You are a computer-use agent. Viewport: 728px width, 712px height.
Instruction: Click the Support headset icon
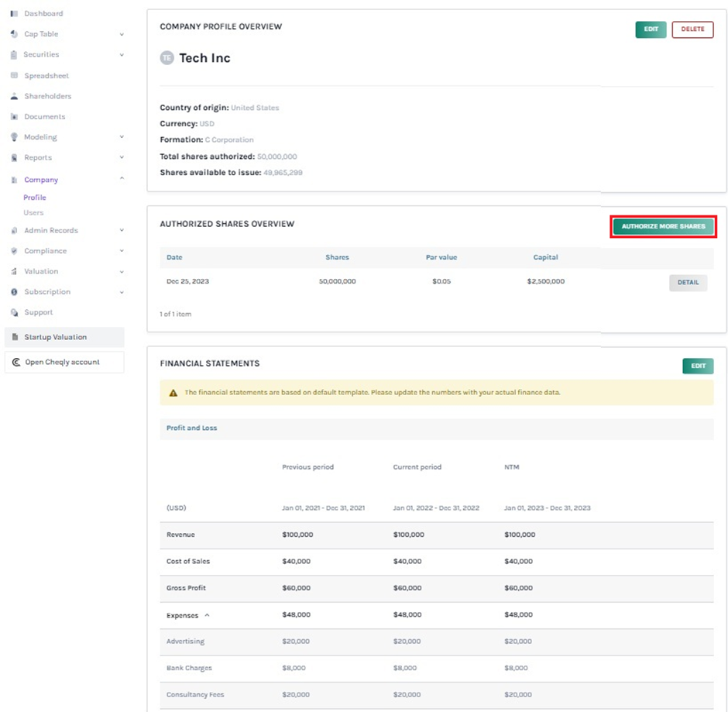14,313
